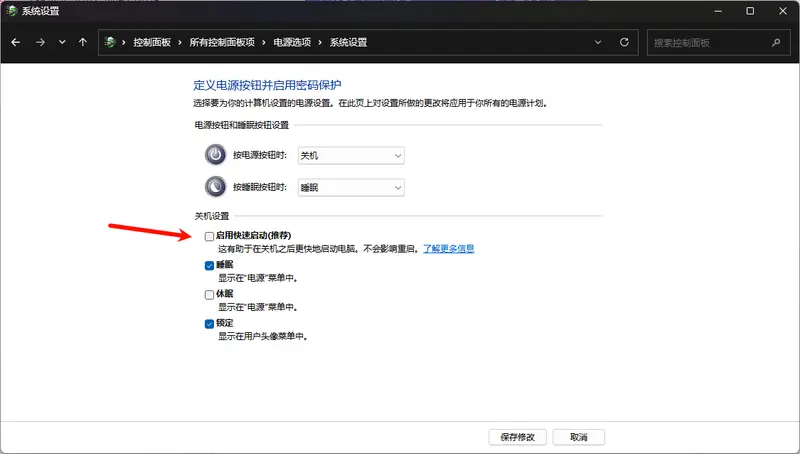
Task: Click the 关机设置 section label
Action: point(212,216)
